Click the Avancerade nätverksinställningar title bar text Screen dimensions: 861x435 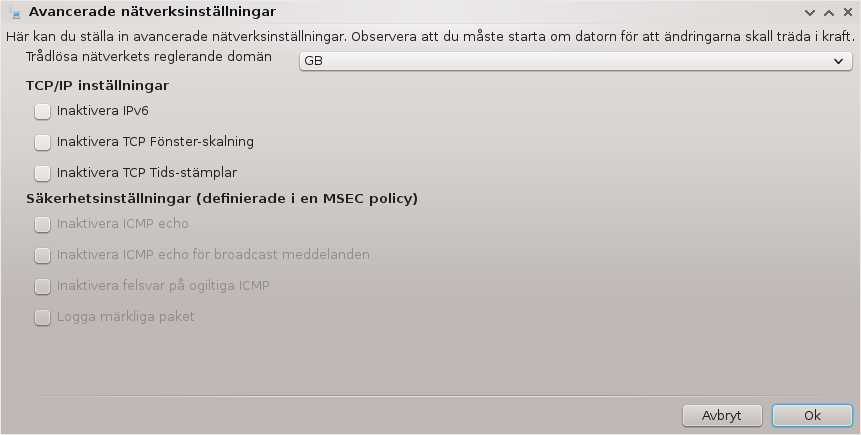click(152, 12)
